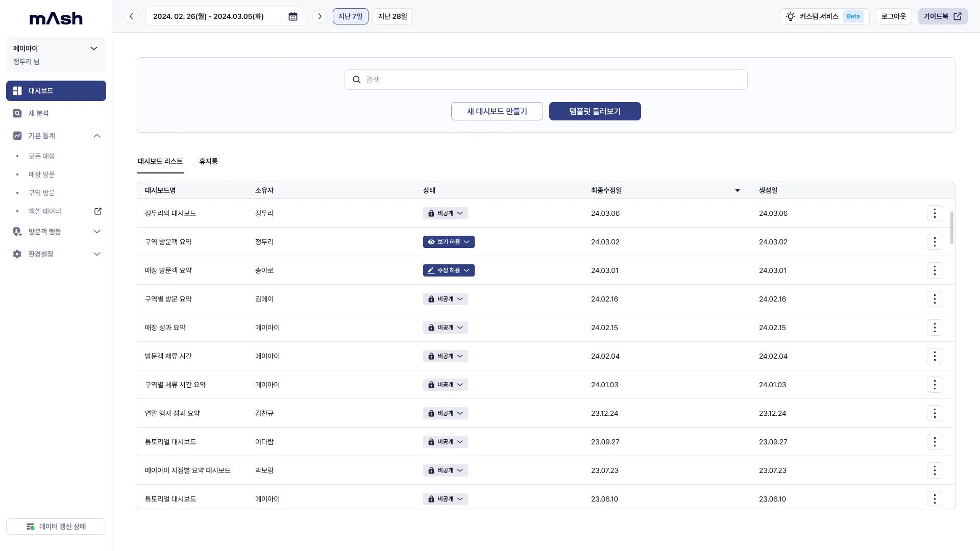Open 매장 방문 in sidebar menu
Screen dimensions: 980x551
pyautogui.click(x=42, y=174)
